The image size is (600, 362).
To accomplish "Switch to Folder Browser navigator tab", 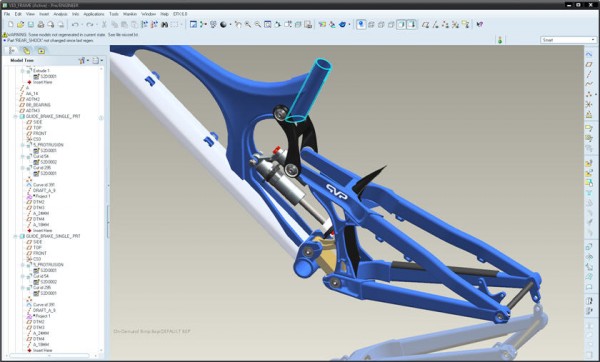I will 26,51.
